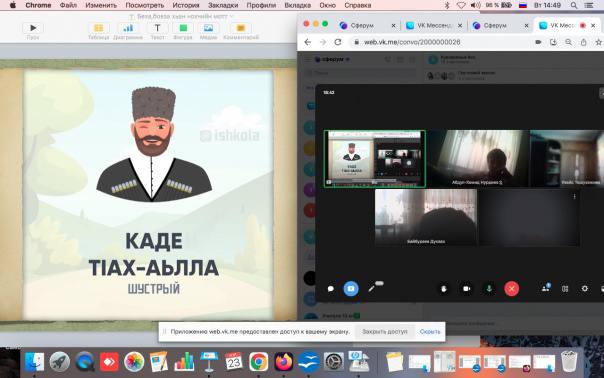Toggle the camera in the call
Viewport: 604px width, 378px height.
click(466, 289)
